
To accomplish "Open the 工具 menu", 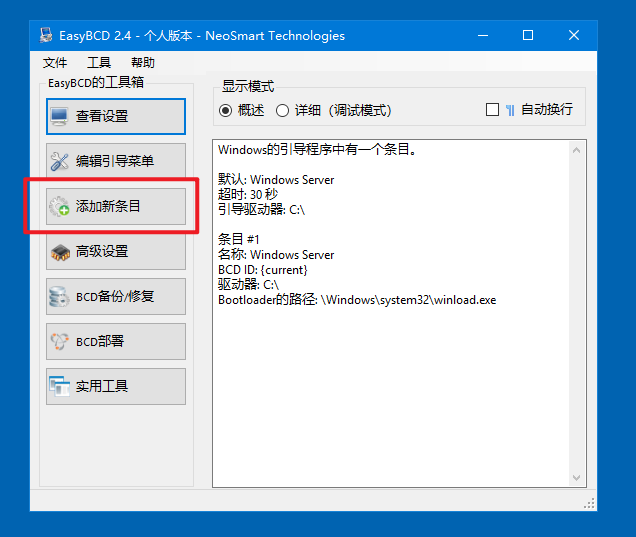I will 99,62.
